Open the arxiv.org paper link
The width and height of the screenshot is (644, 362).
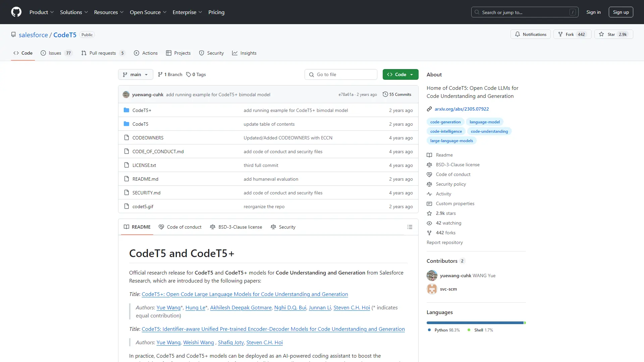[462, 109]
